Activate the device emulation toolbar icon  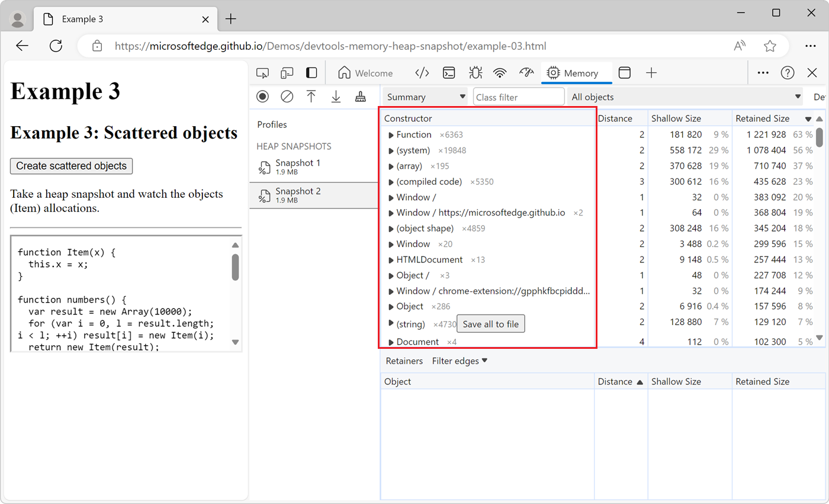coord(286,72)
